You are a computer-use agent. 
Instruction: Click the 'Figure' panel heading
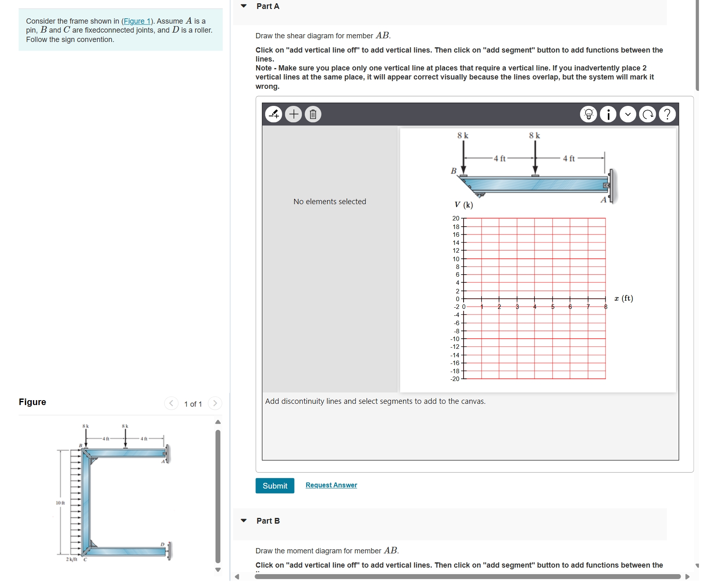[x=33, y=402]
